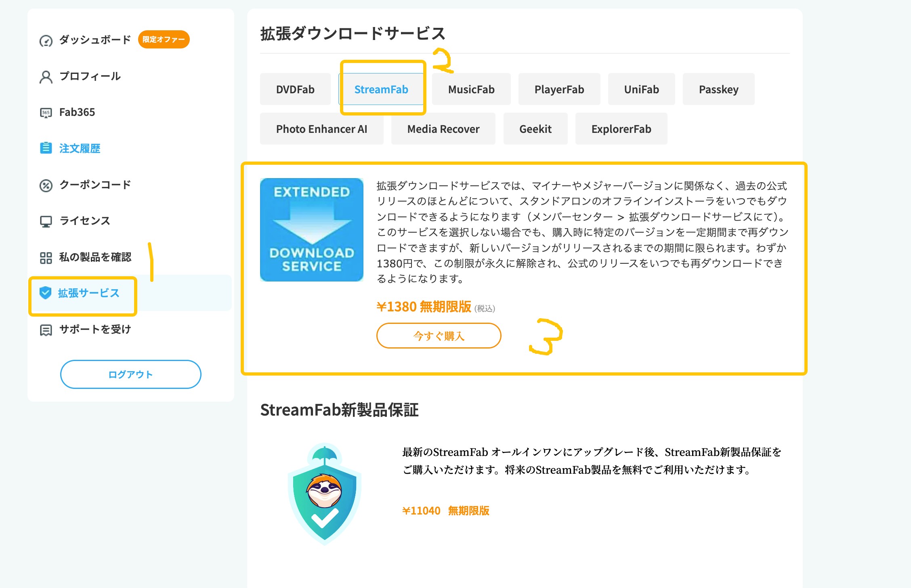Screen dimensions: 911x588
Task: Click the dashboard gauge icon
Action: [x=46, y=41]
